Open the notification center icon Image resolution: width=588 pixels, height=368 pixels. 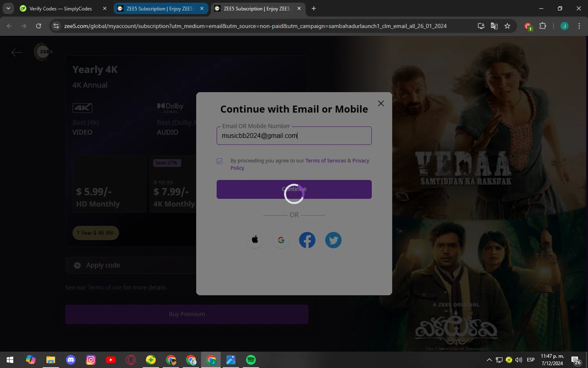(576, 360)
